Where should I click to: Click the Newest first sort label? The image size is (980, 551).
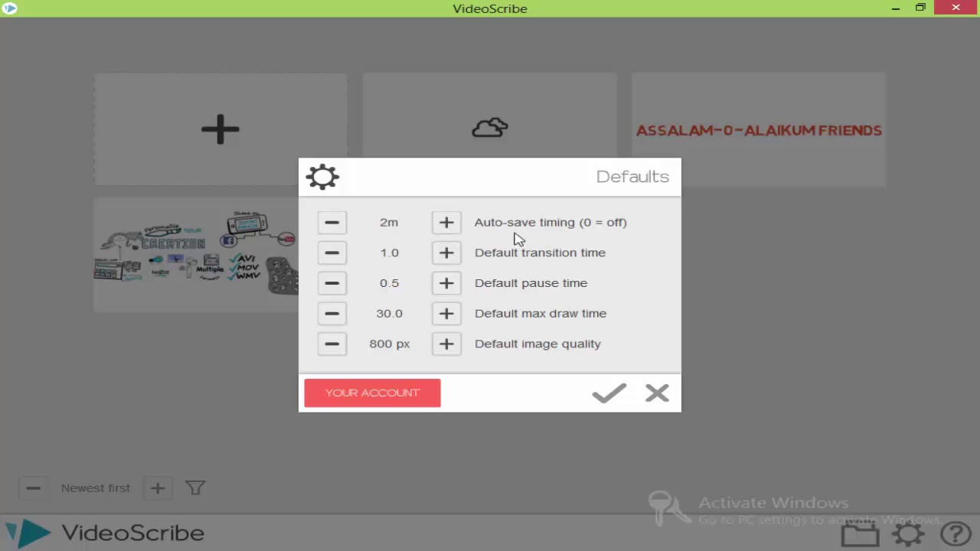96,488
